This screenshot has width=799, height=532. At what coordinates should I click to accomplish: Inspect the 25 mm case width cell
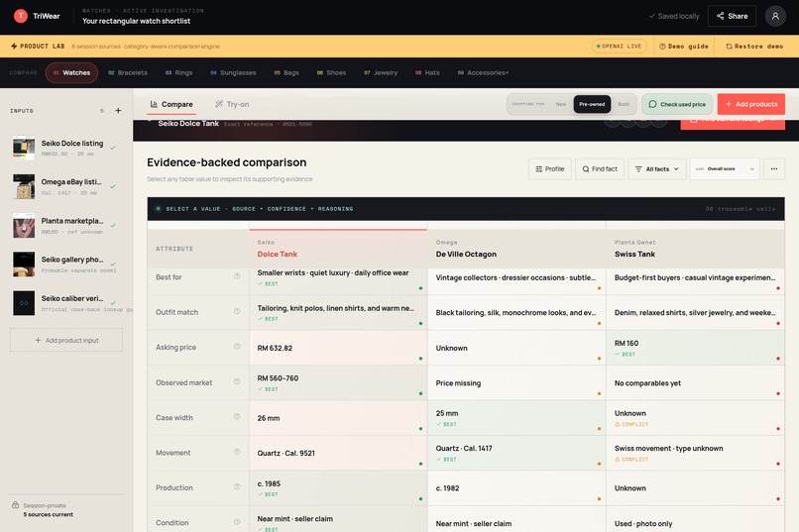(x=516, y=418)
